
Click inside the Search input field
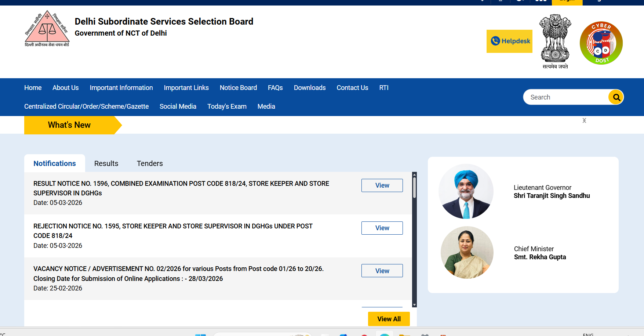[567, 97]
